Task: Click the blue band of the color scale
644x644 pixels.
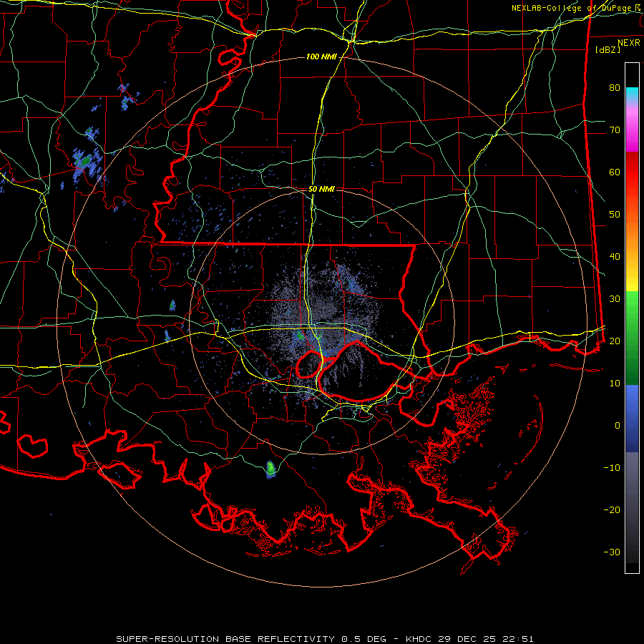Action: click(632, 418)
